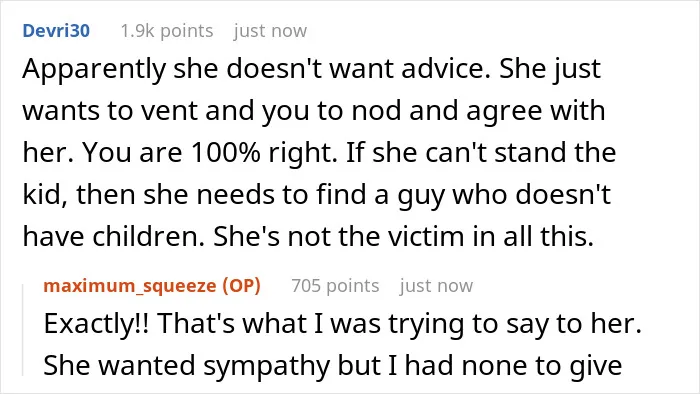Collapse the reply thread via vertical line

[x=23, y=330]
